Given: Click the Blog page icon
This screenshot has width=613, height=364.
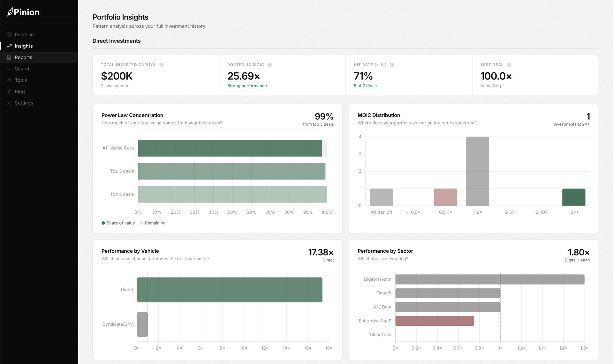Looking at the screenshot, I should pyautogui.click(x=9, y=92).
